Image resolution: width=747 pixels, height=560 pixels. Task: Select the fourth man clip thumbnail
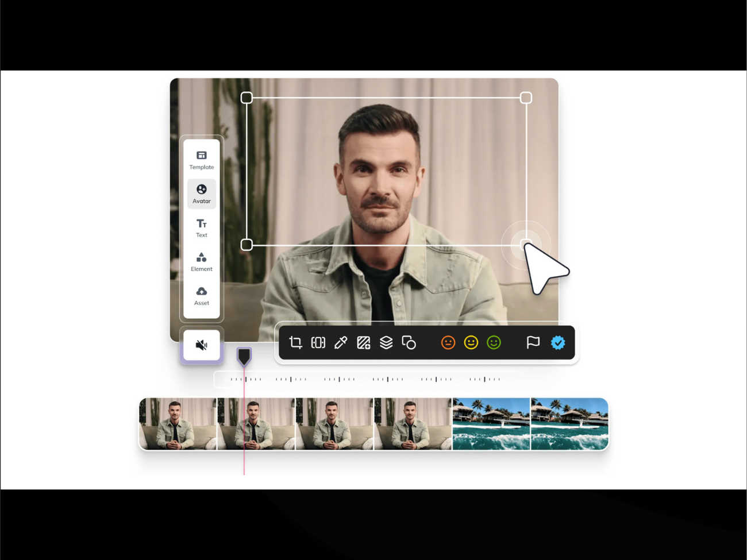tap(413, 424)
